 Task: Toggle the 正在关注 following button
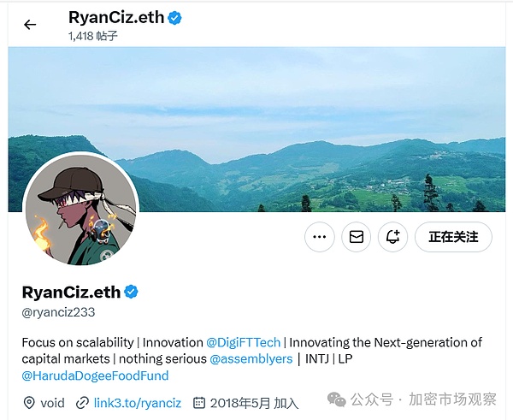453,237
